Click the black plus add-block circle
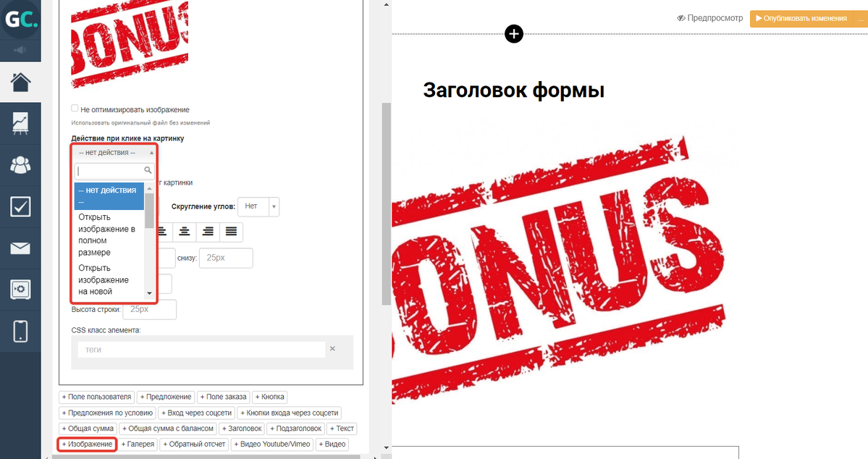The height and width of the screenshot is (459, 868). tap(513, 33)
